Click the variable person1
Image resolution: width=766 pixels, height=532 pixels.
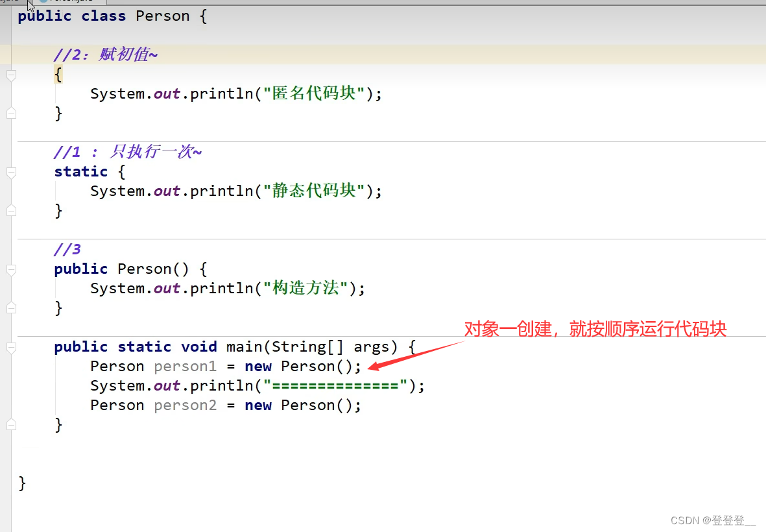185,367
